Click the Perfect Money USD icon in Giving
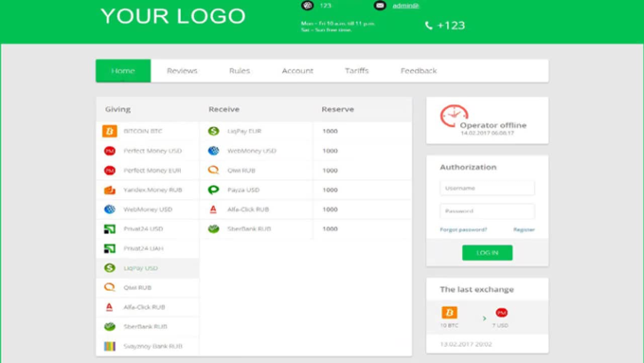The width and height of the screenshot is (644, 363). point(110,151)
